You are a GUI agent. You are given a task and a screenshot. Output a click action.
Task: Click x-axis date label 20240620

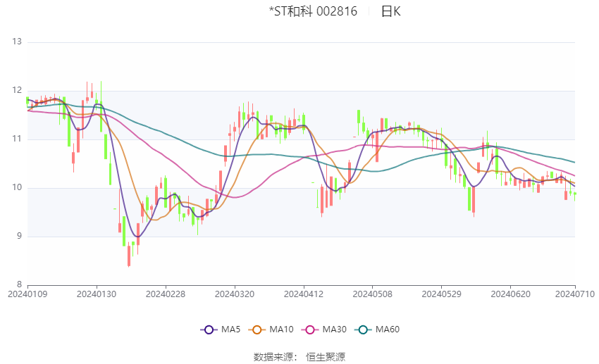pos(511,294)
